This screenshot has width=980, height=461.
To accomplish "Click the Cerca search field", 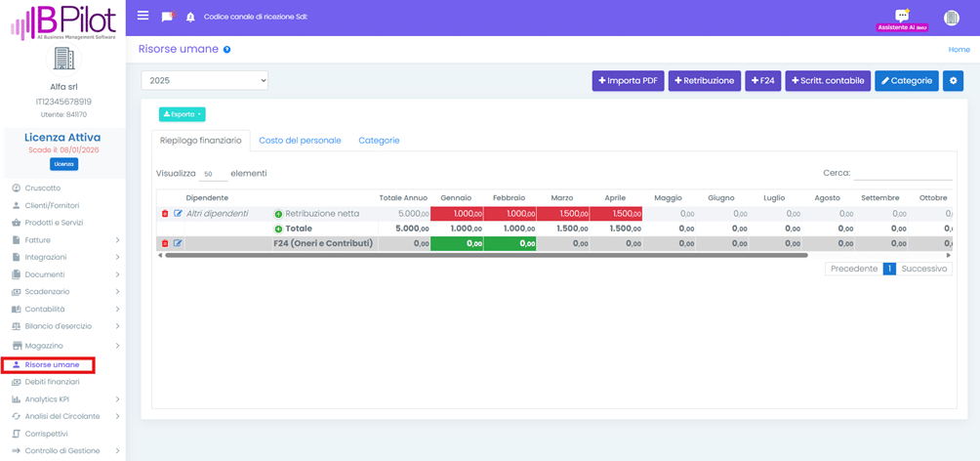I will pos(903,173).
